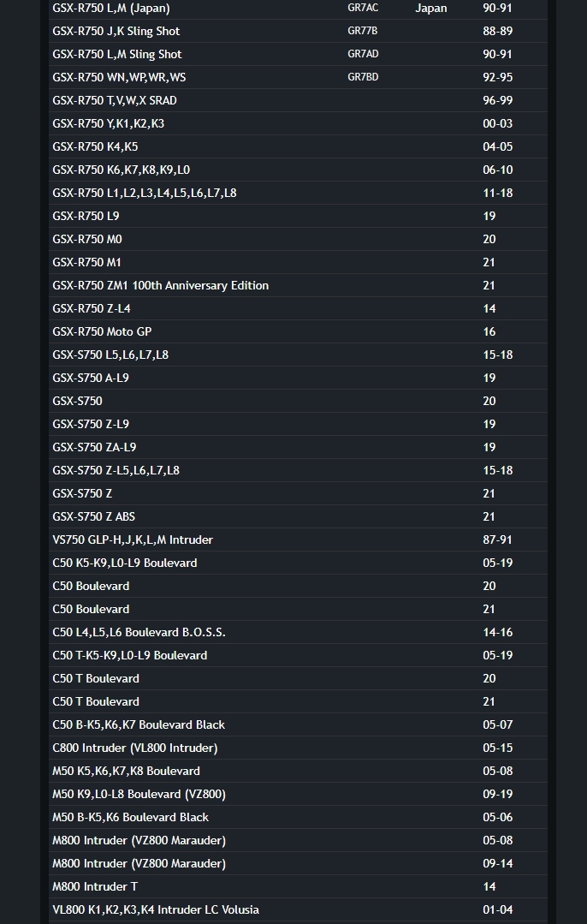
Task: Select M50 K9,L0-L8 Boulevard (VZ800)
Action: (139, 795)
